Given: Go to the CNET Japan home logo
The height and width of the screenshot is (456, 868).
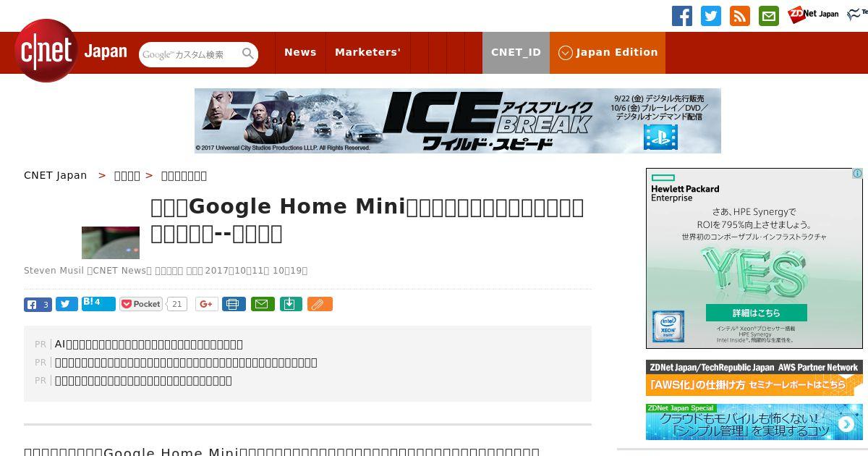Looking at the screenshot, I should pyautogui.click(x=71, y=51).
